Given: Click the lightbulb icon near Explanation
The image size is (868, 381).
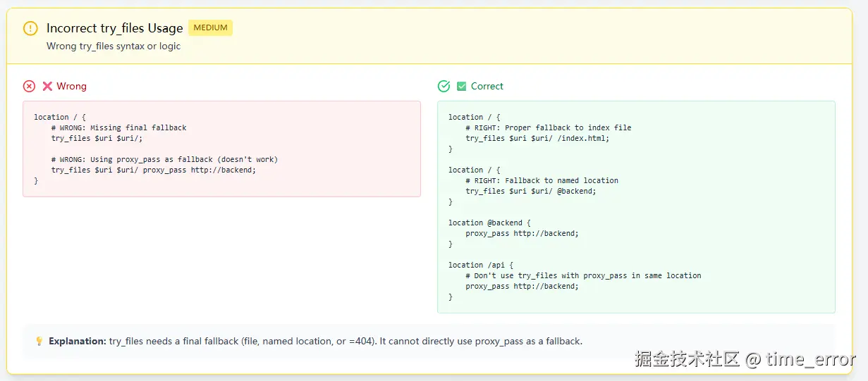Looking at the screenshot, I should [x=39, y=341].
